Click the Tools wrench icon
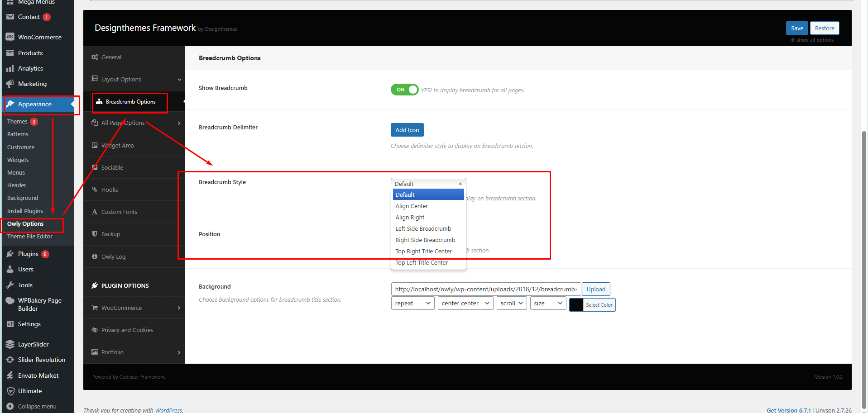This screenshot has height=413, width=868. pos(10,285)
